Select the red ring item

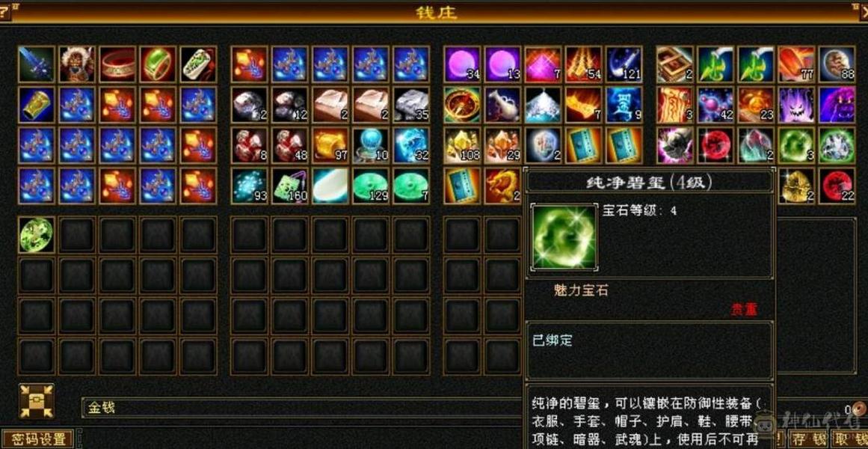(x=117, y=64)
